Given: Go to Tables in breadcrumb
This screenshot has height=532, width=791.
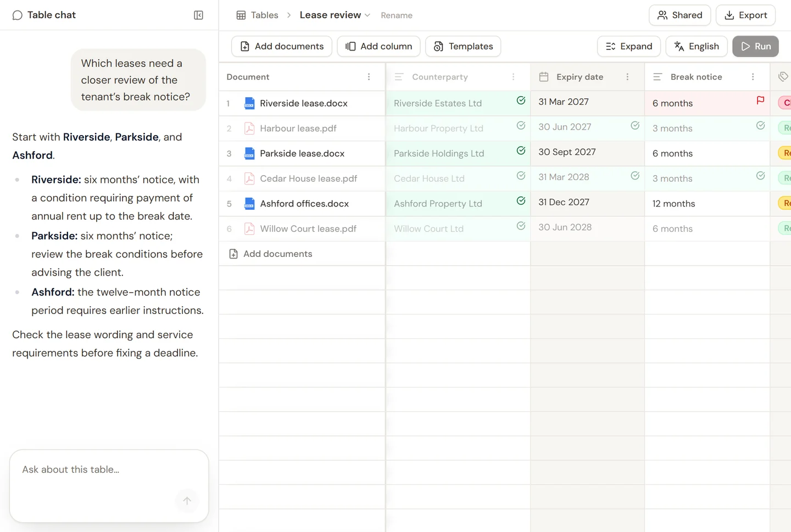Looking at the screenshot, I should [x=264, y=15].
